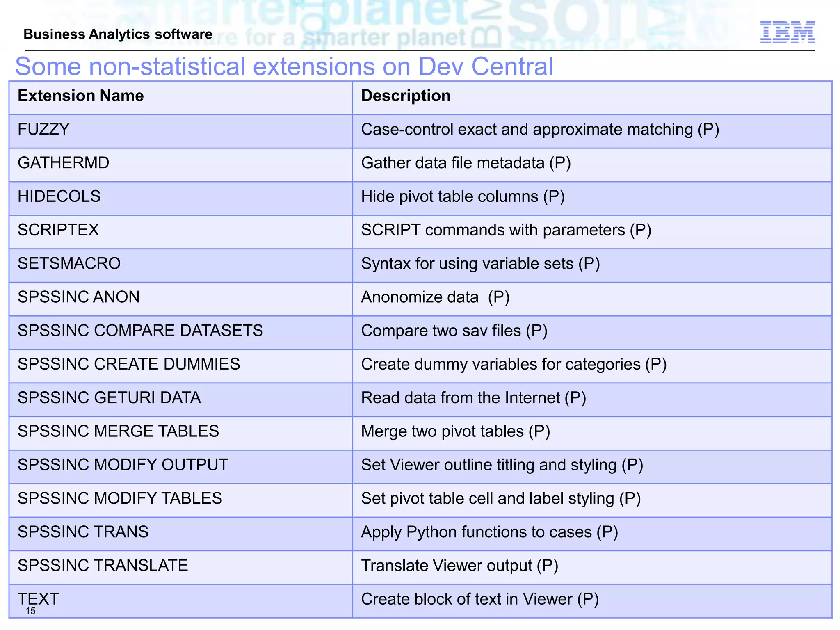
Task: Select 'Translate Viewer output (P)' text
Action: coord(460,566)
